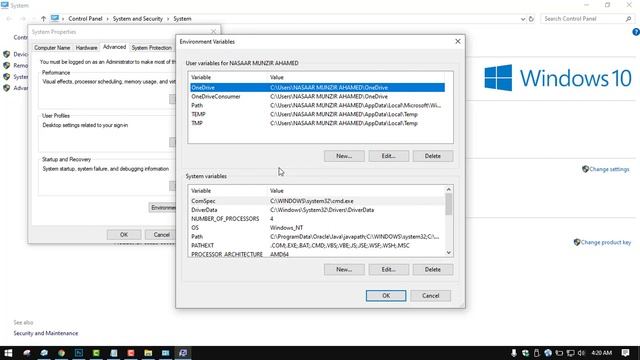Viewport: 640px width, 360px height.
Task: Select NUMBER_OF_PROCESSORS system variable
Action: (317, 219)
